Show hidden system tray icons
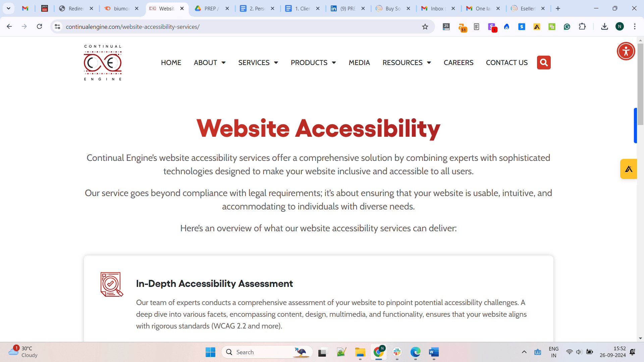This screenshot has height=362, width=644. [524, 352]
